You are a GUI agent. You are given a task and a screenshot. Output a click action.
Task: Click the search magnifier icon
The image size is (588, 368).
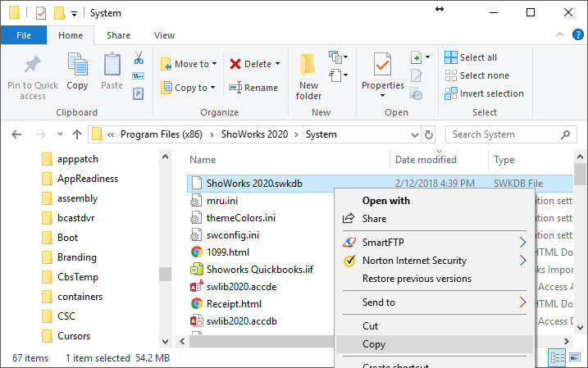click(565, 134)
